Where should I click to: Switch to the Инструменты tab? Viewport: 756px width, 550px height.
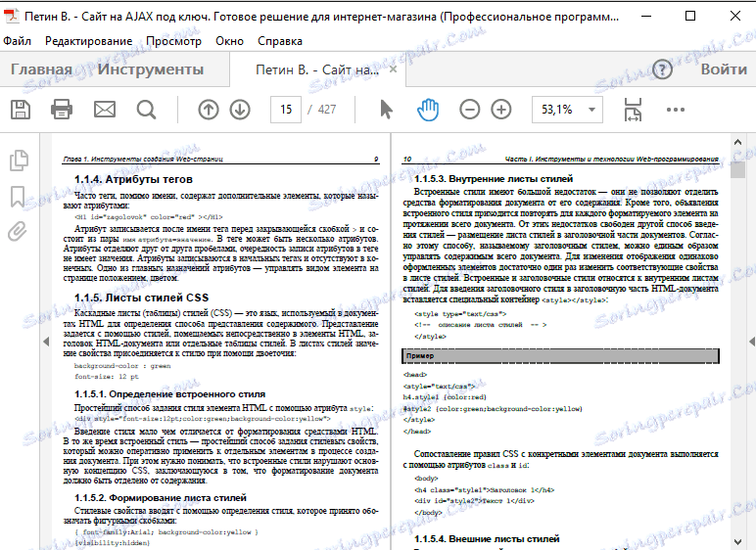(x=151, y=69)
